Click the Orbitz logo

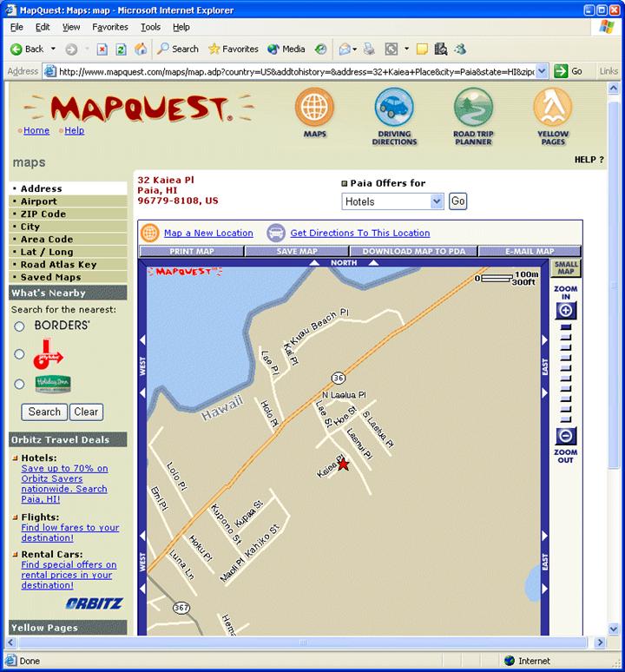pos(94,603)
